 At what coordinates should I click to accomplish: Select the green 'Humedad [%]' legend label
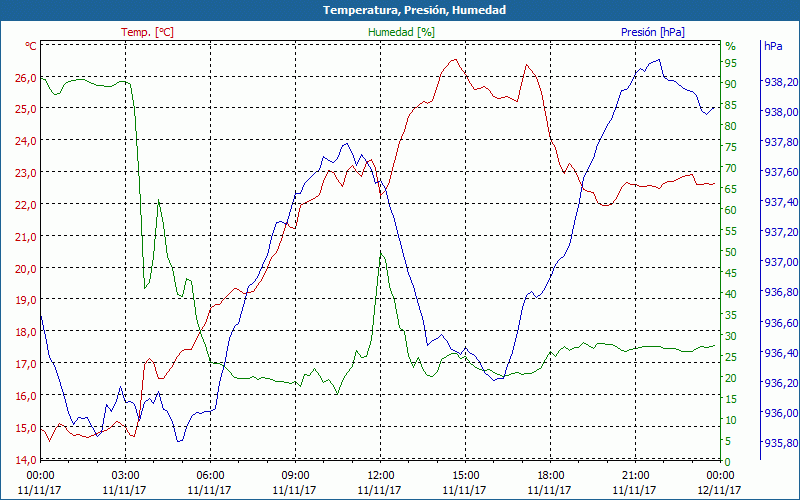(401, 32)
